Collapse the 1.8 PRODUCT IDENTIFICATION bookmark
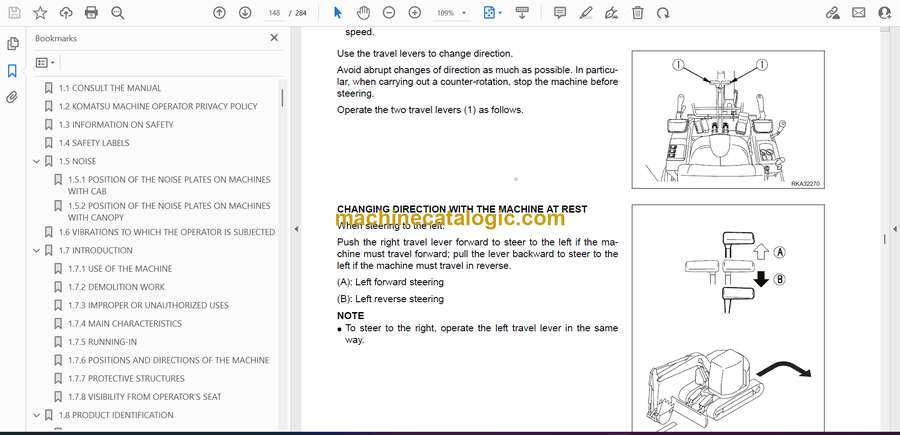Viewport: 900px width, 435px height. pos(36,415)
